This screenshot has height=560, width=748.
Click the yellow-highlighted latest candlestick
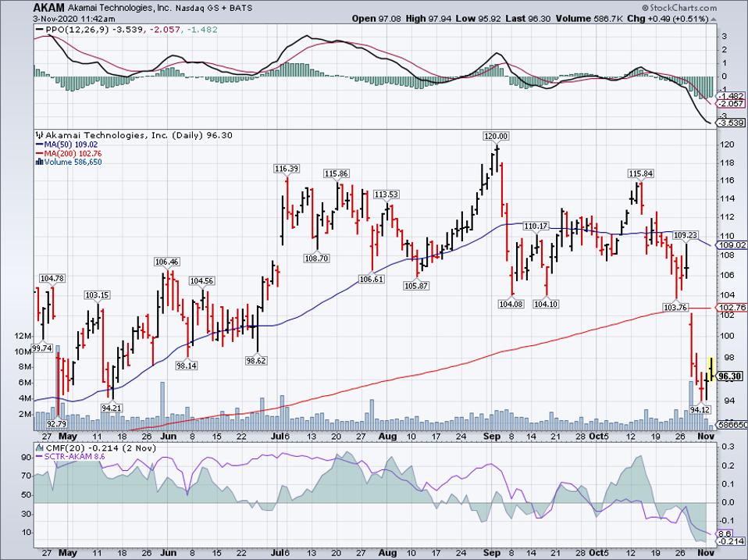click(x=711, y=366)
